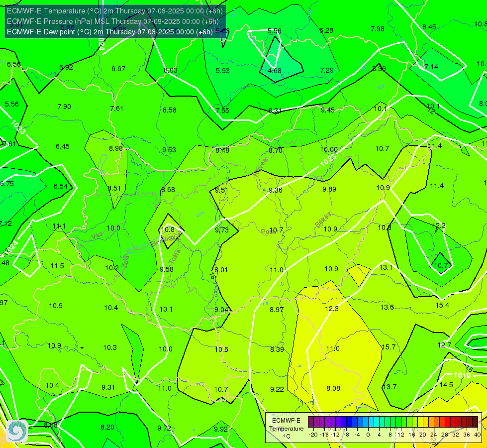Click the 7.90 temperature value

pos(64,107)
